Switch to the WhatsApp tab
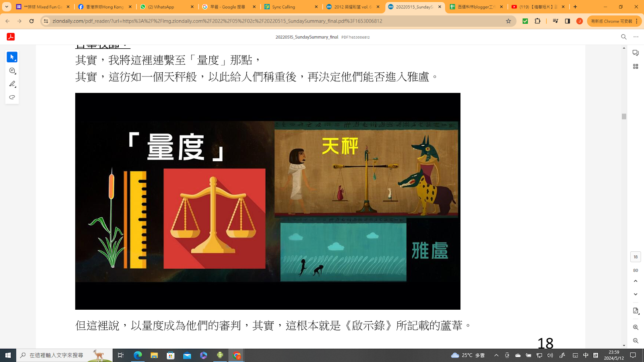This screenshot has height=362, width=644. point(167,7)
